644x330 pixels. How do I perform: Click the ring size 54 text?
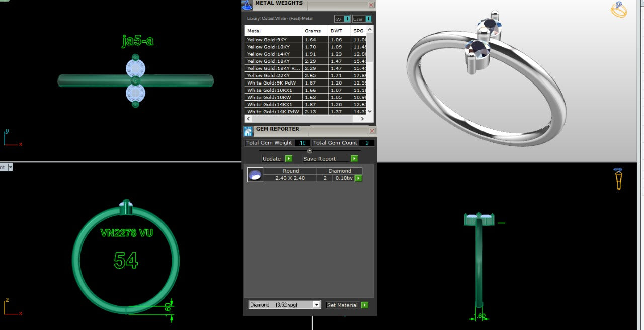[126, 260]
